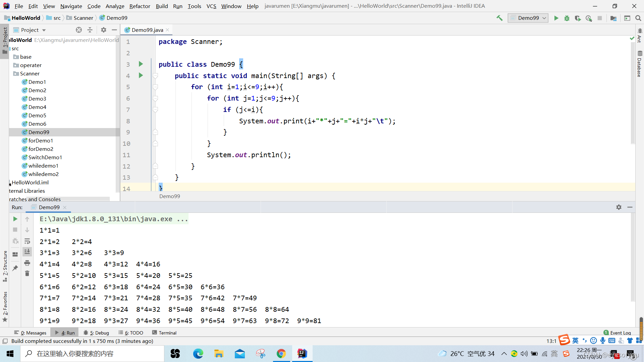Click the Windows search box

[92, 354]
